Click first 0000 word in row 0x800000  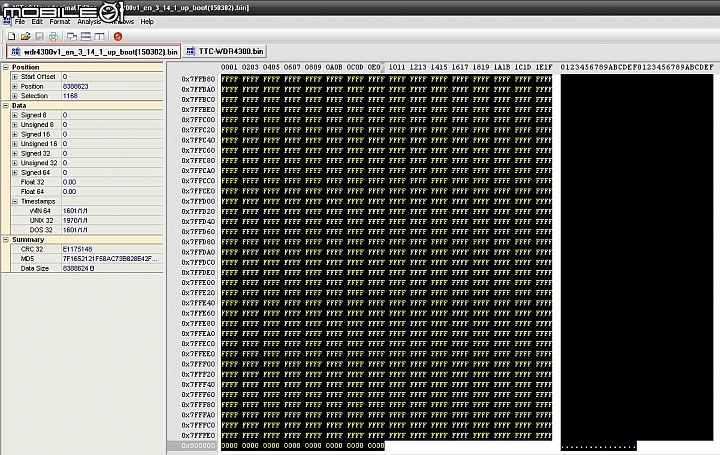[229, 445]
